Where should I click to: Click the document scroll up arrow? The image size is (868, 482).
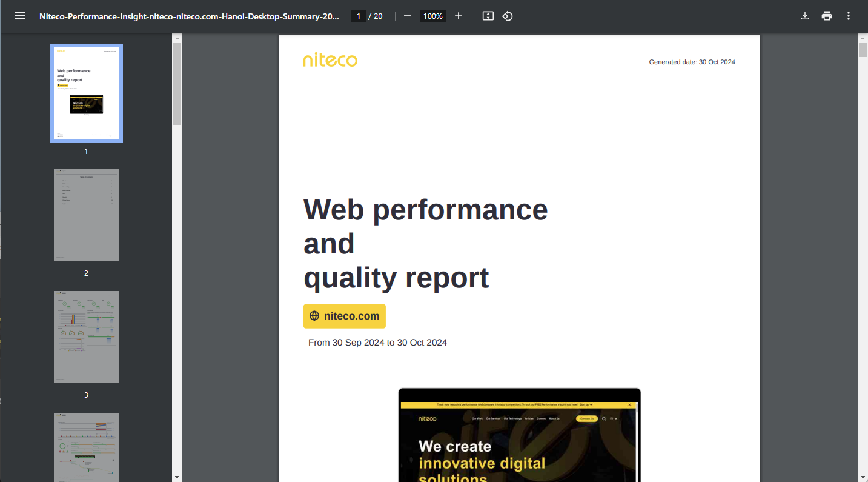pyautogui.click(x=863, y=38)
